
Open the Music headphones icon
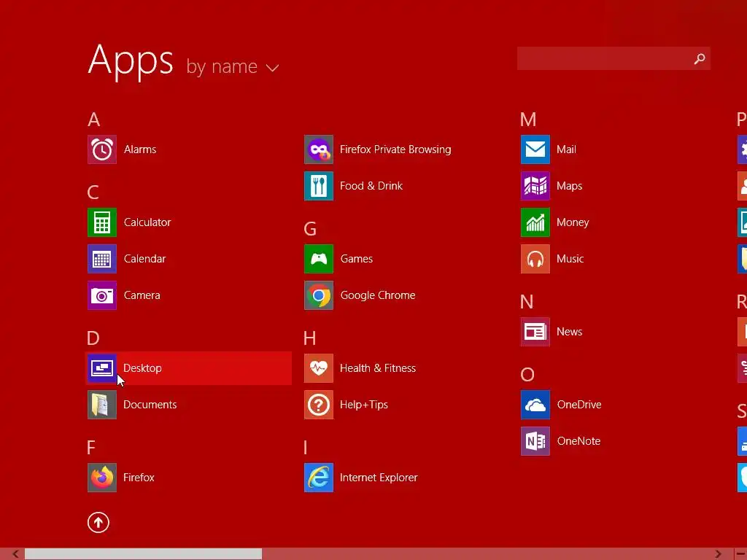535,259
